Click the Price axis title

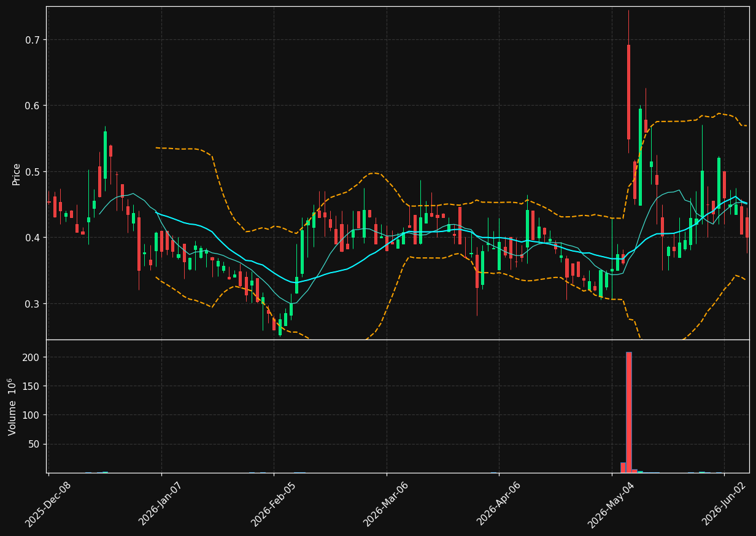click(17, 174)
